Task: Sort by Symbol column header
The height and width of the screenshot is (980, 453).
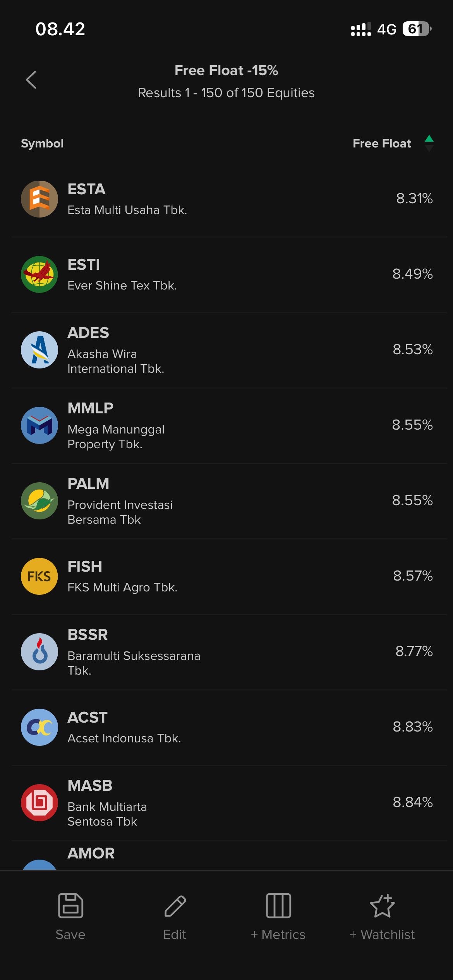Action: tap(42, 144)
